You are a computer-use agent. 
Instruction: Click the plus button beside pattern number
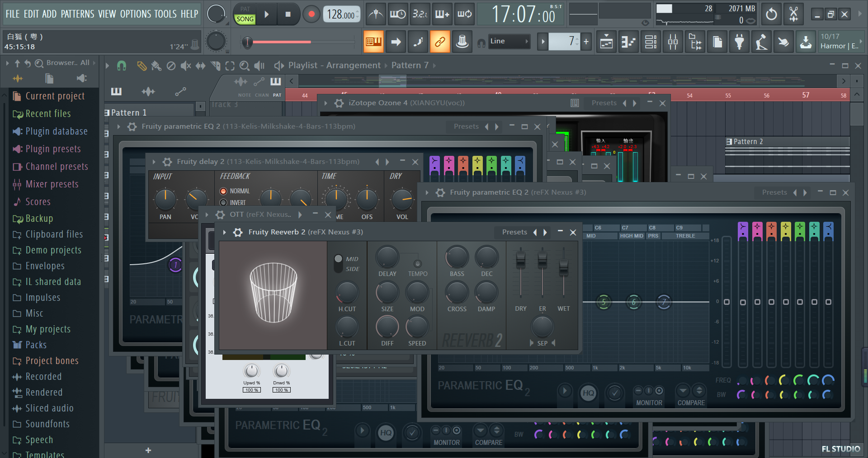coord(586,42)
